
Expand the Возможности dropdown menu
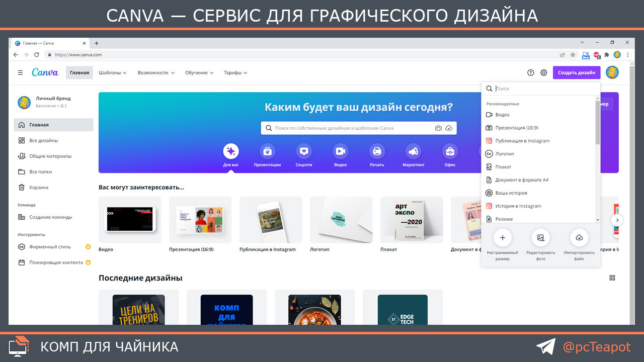click(x=156, y=72)
